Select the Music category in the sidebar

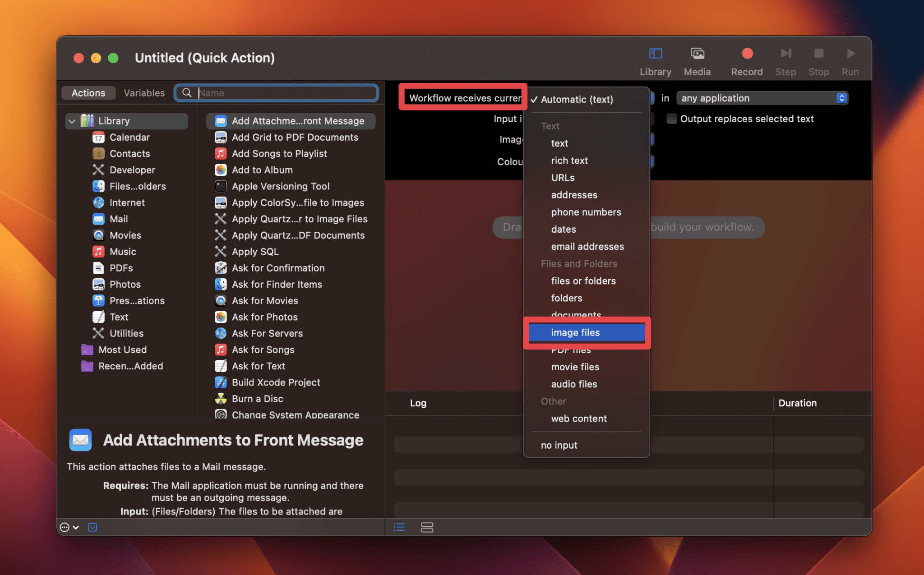click(x=123, y=251)
